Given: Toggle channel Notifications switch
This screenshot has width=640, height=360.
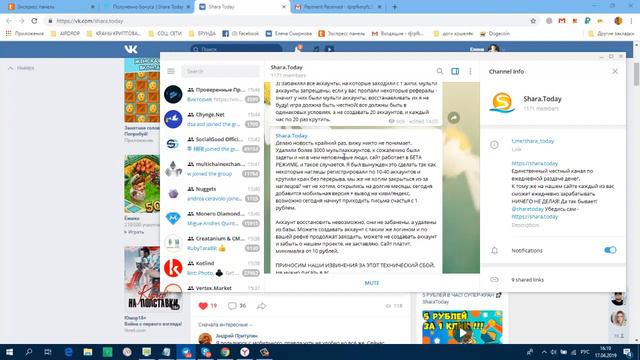Looking at the screenshot, I should point(610,250).
